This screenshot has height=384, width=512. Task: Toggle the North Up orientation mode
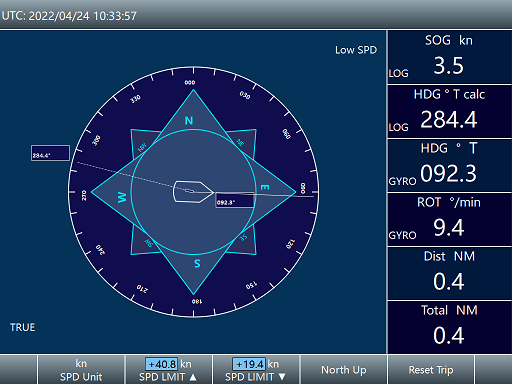pyautogui.click(x=344, y=370)
